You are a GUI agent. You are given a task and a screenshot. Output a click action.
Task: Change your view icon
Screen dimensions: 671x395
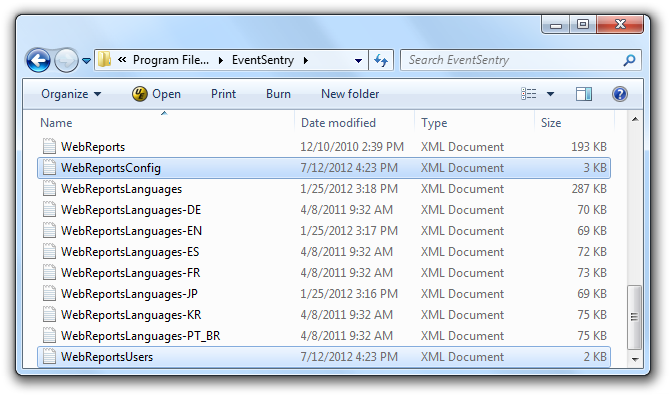click(x=528, y=94)
